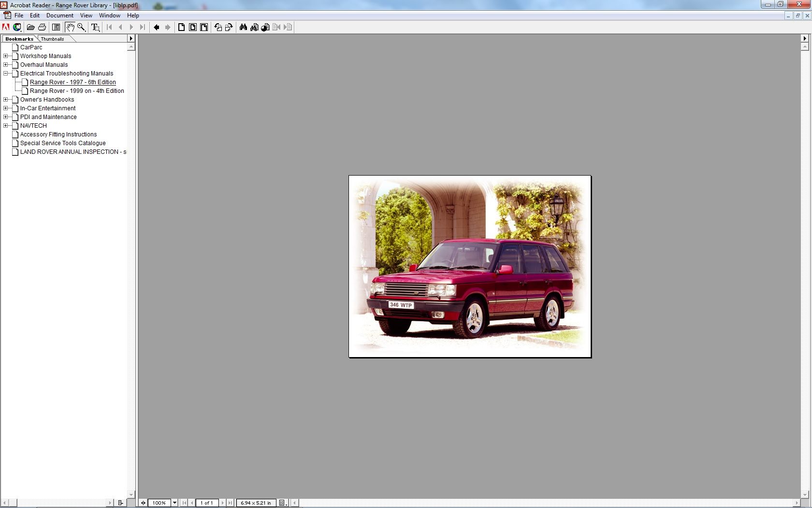
Task: Click the Last Page toolbar arrow
Action: tap(142, 28)
